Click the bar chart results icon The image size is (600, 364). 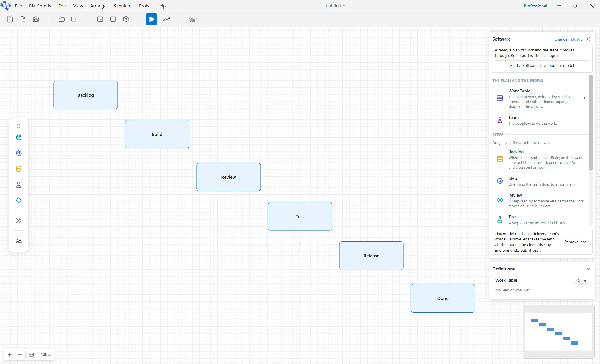tap(192, 19)
